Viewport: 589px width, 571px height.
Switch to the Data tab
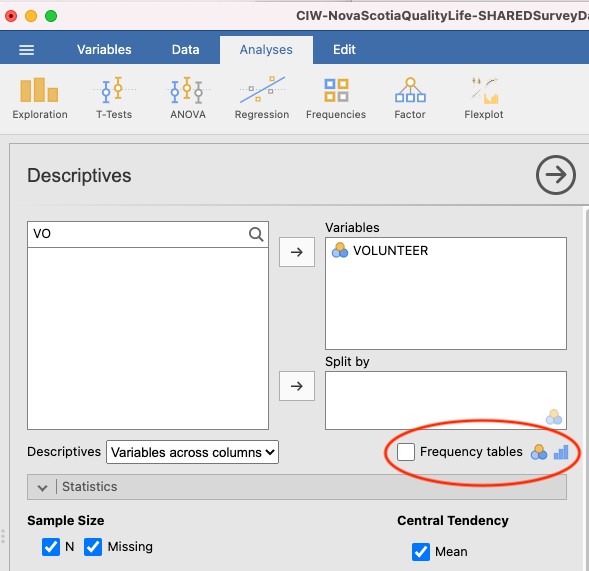click(186, 50)
